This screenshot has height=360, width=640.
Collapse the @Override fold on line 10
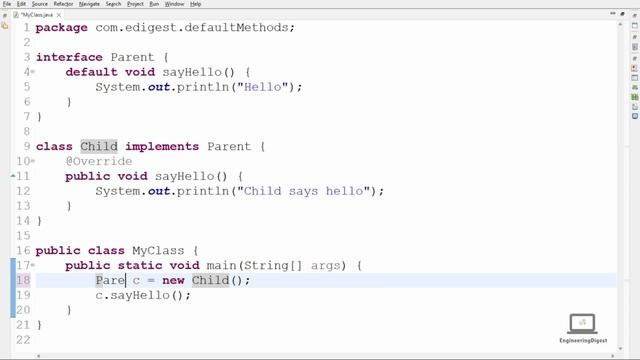[33, 161]
